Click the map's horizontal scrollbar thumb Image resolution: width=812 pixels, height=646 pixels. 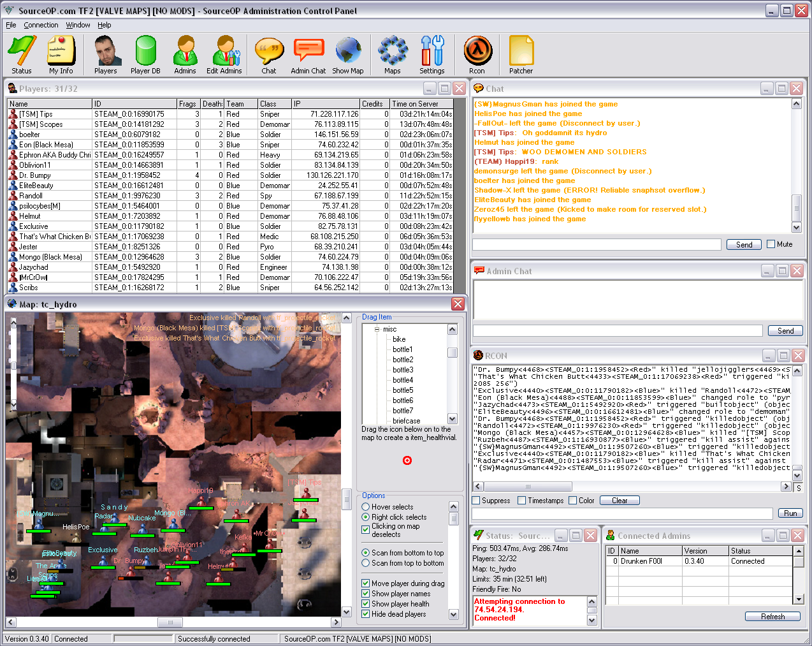[x=170, y=622]
